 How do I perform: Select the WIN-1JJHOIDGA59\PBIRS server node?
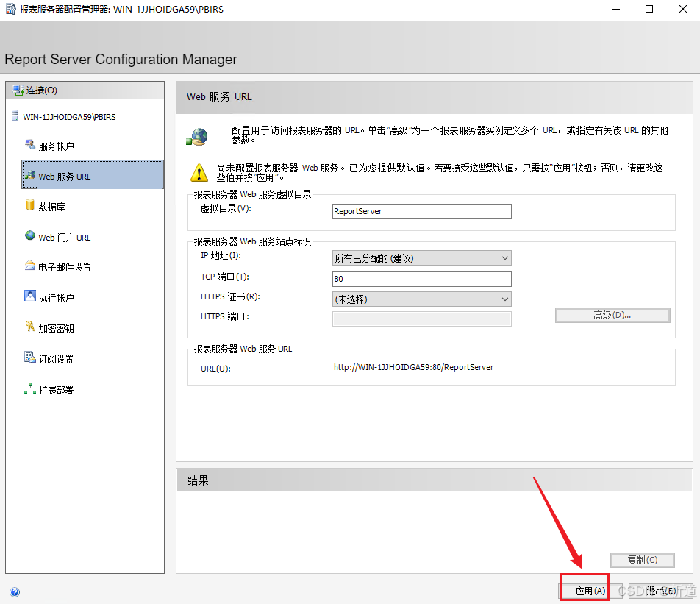point(69,117)
